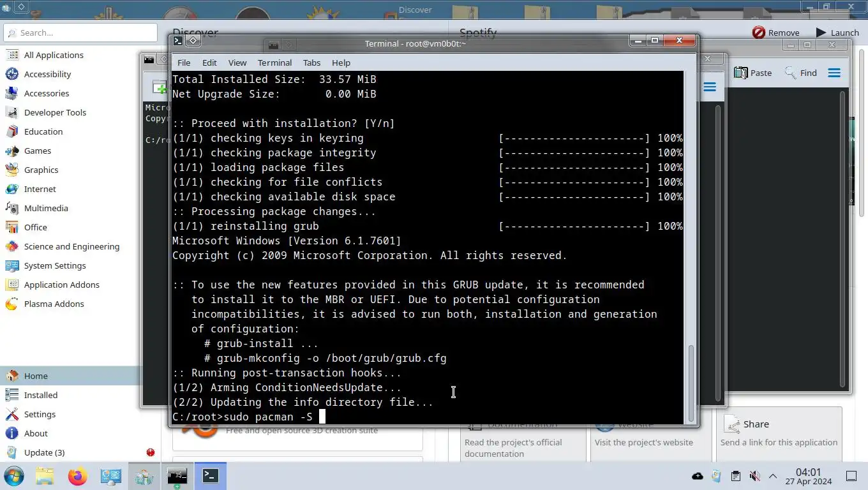Expand hidden system tray icons
This screenshot has width=868, height=490.
point(772,476)
